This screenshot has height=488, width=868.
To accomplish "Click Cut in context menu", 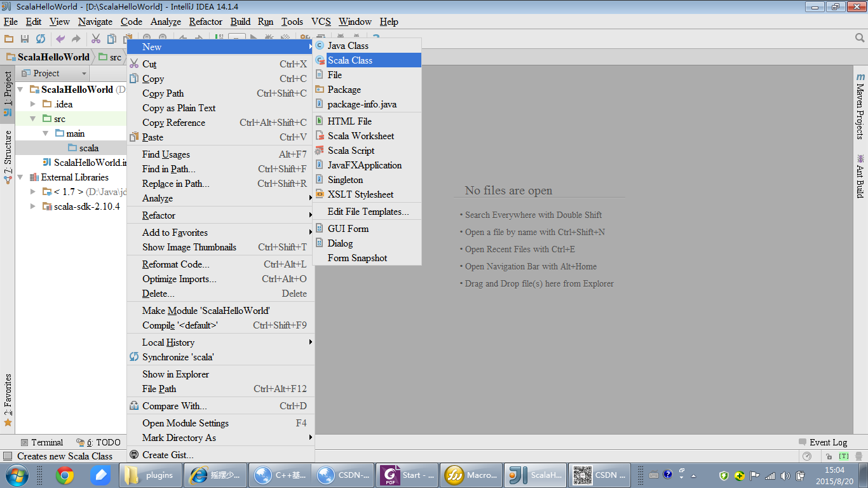I will coord(220,64).
